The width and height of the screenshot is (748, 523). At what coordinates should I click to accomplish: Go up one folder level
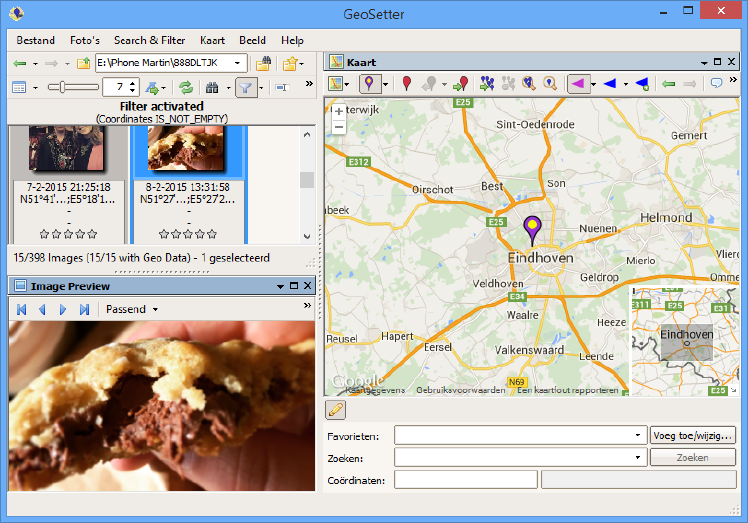83,63
